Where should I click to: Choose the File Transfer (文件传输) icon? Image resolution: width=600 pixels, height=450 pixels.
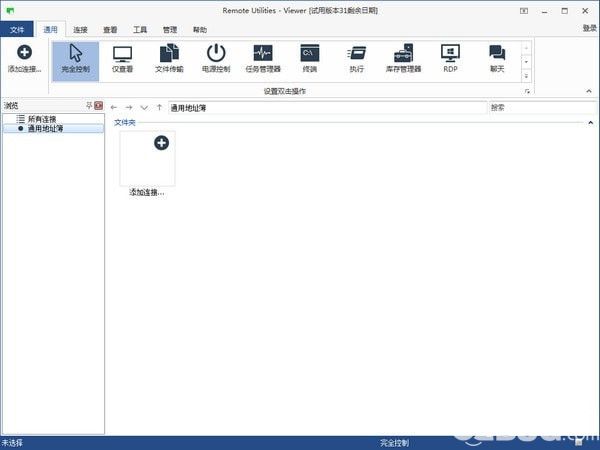(169, 59)
